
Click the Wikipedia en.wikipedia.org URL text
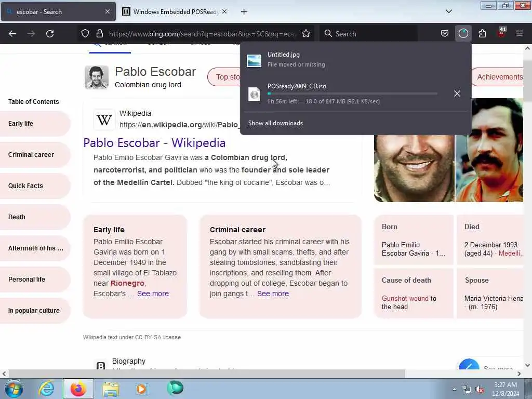(x=179, y=125)
